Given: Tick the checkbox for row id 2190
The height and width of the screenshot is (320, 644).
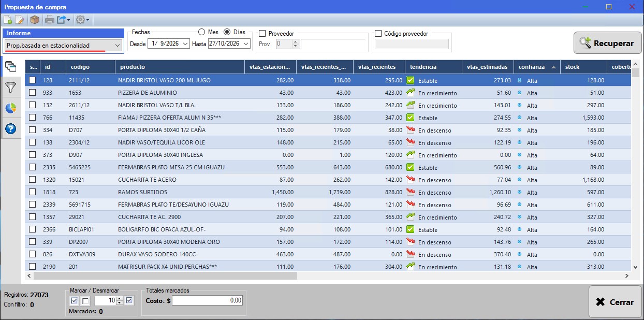Looking at the screenshot, I should (33, 267).
